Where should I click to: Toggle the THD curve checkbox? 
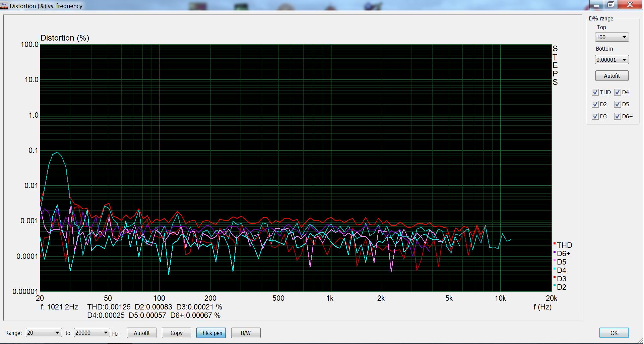(595, 92)
